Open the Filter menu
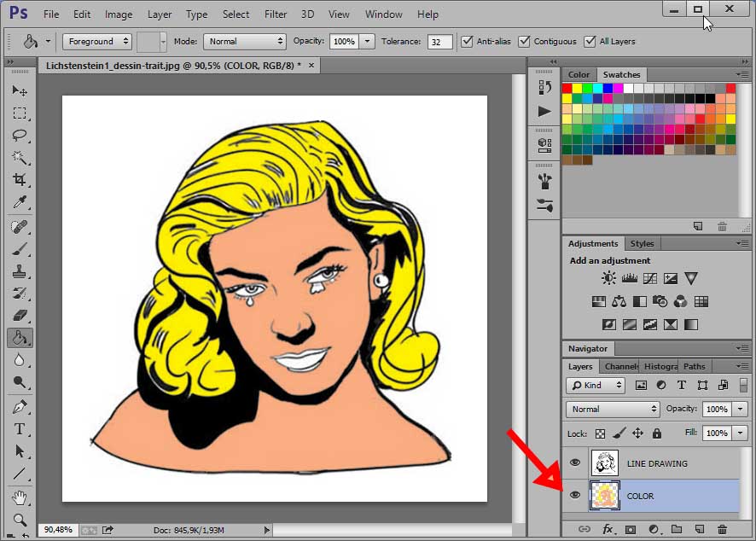Image resolution: width=756 pixels, height=541 pixels. (x=276, y=15)
